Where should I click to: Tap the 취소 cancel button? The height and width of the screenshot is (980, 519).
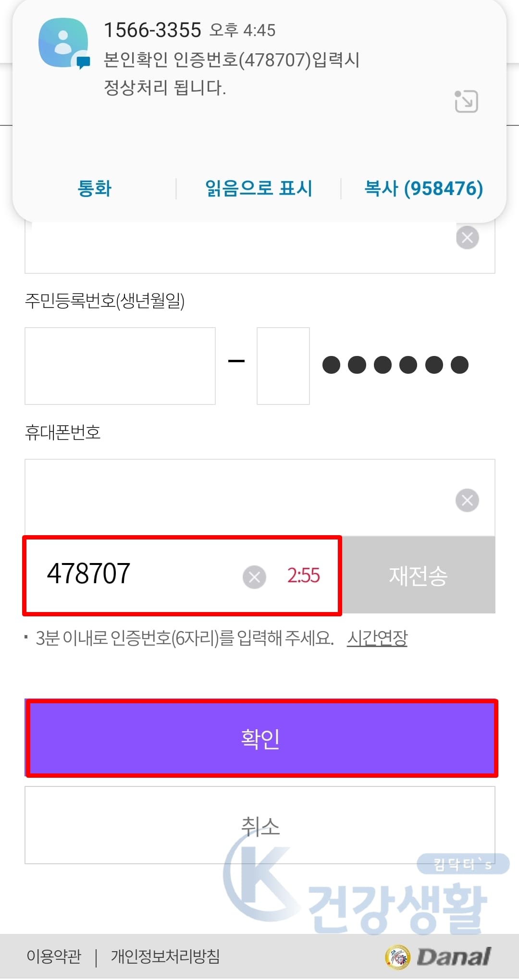[259, 825]
